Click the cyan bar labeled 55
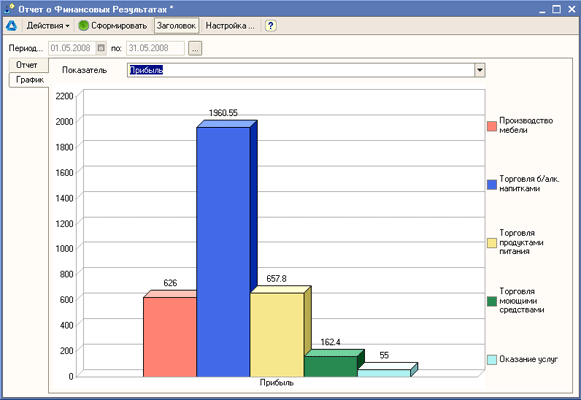The width and height of the screenshot is (581, 400). coord(384,373)
